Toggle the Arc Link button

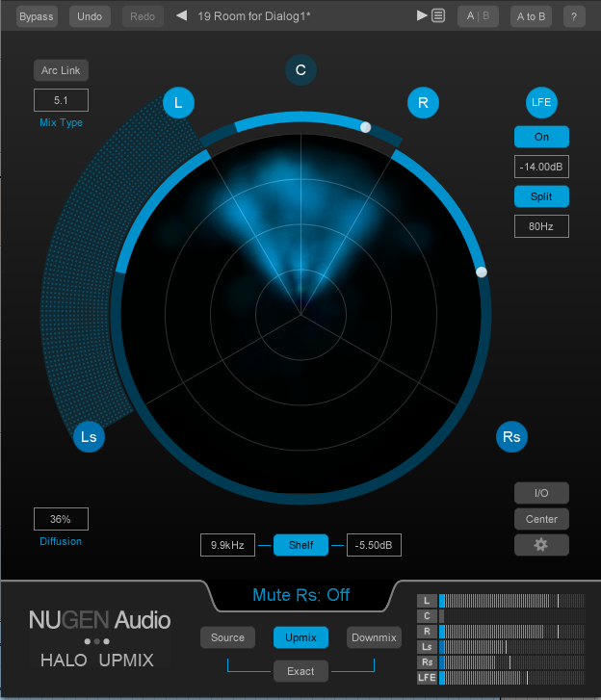pyautogui.click(x=61, y=70)
